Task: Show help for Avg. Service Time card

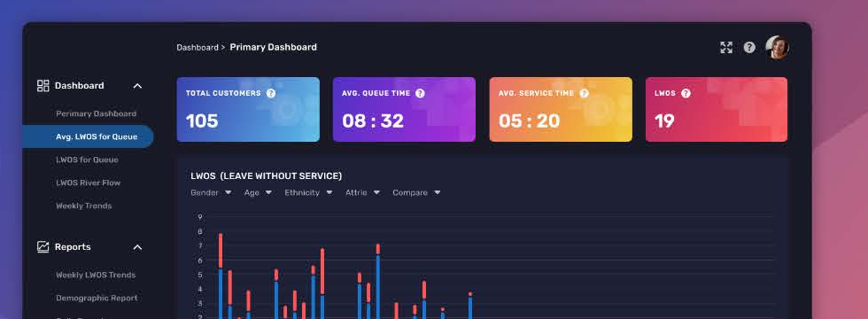Action: (584, 93)
